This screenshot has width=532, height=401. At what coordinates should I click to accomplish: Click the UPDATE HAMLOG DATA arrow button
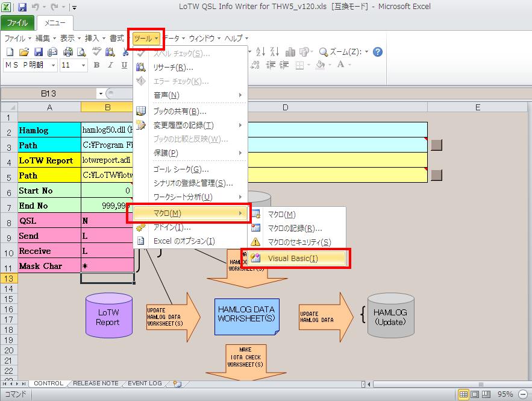pos(326,317)
